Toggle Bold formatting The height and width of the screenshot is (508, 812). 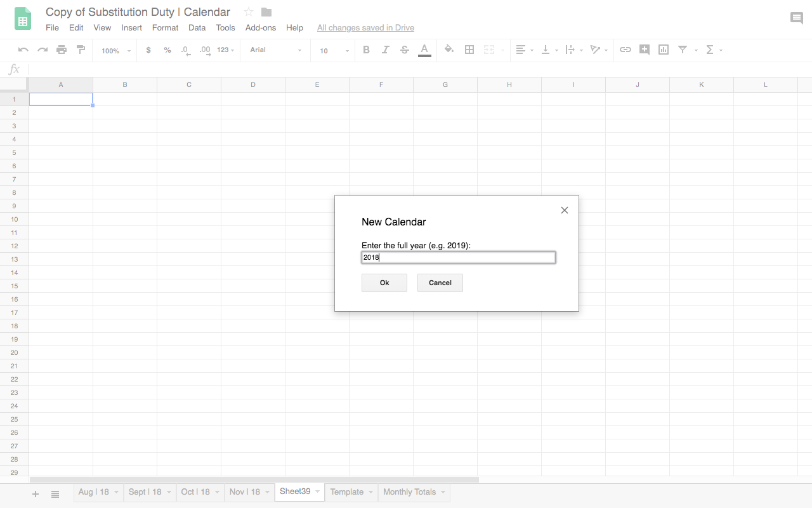366,50
